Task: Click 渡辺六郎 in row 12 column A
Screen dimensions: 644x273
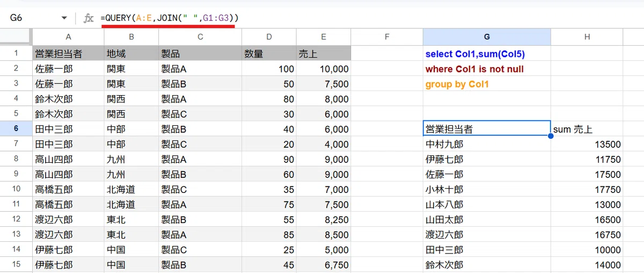Action: [68, 219]
